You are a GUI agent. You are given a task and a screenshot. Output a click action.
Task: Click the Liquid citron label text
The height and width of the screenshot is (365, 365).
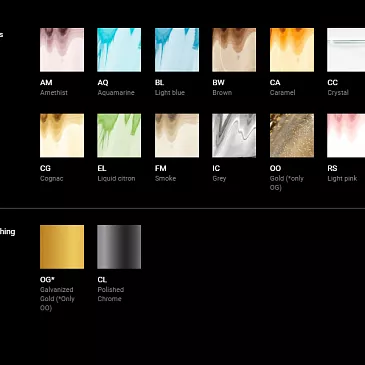(x=116, y=179)
